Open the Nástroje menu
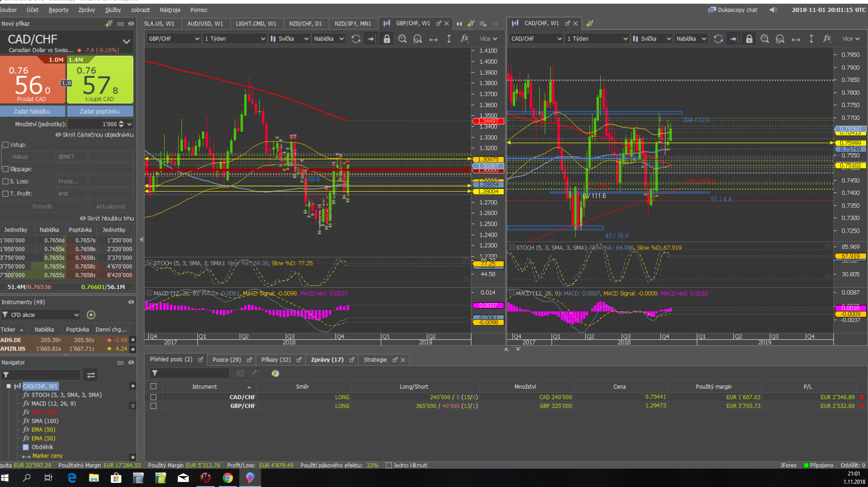The width and height of the screenshot is (868, 487). 170,10
